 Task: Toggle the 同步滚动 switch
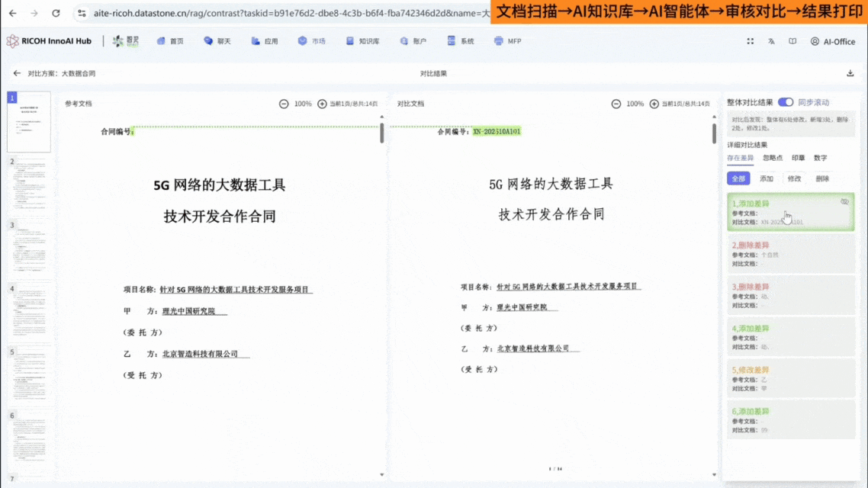click(786, 102)
